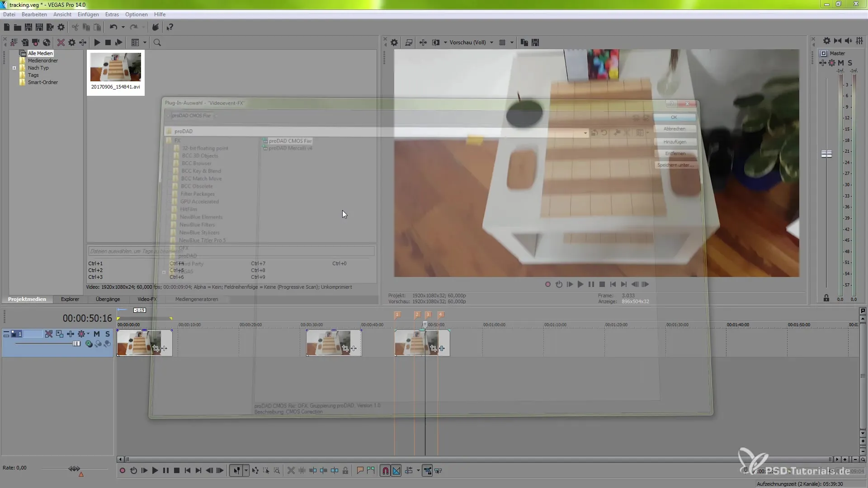Select the Alle Medien folder
The image size is (868, 488).
point(40,53)
